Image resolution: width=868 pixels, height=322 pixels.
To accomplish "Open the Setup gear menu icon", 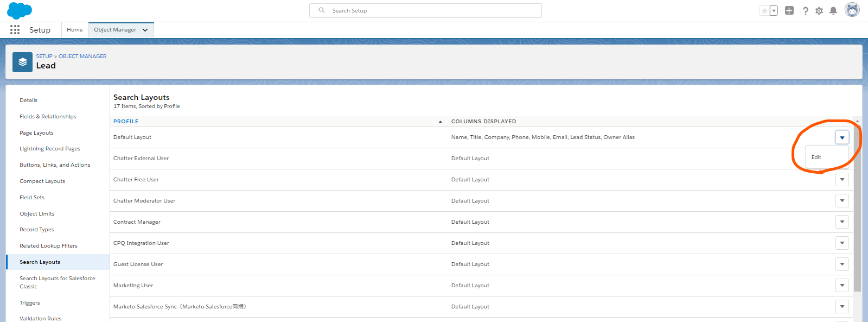I will [819, 11].
